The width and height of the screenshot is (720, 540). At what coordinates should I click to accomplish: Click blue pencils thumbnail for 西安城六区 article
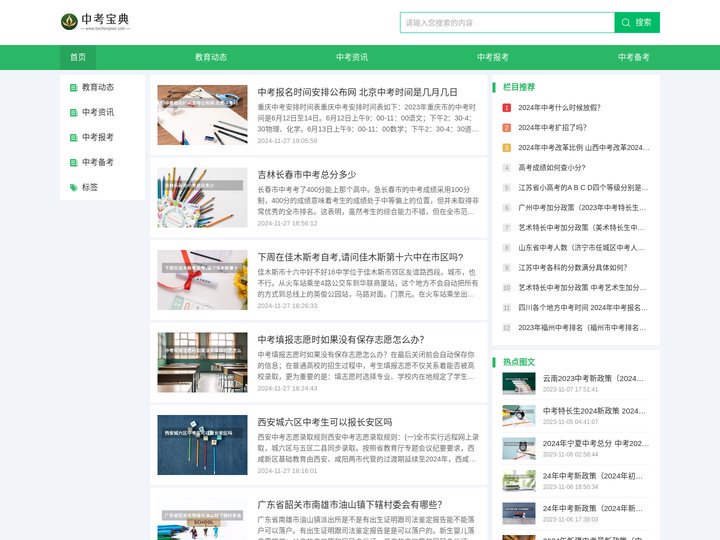[202, 445]
